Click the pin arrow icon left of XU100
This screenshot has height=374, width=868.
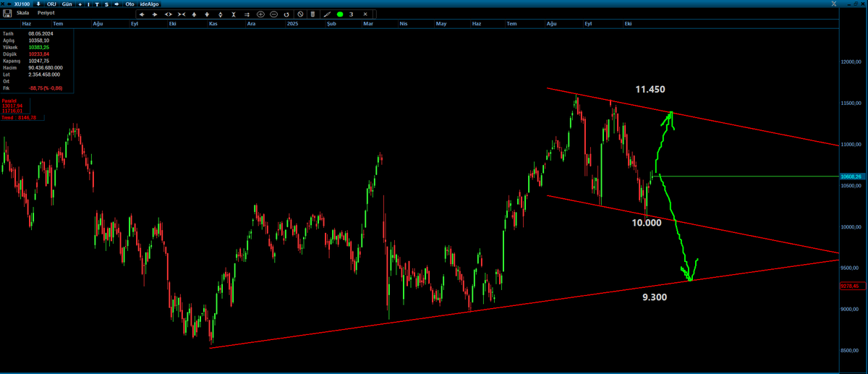(9, 4)
